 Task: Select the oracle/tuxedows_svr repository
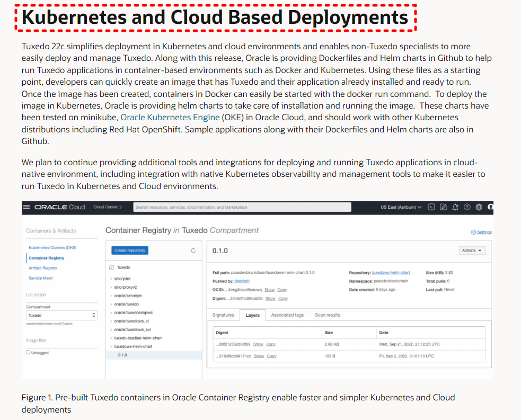(x=133, y=329)
